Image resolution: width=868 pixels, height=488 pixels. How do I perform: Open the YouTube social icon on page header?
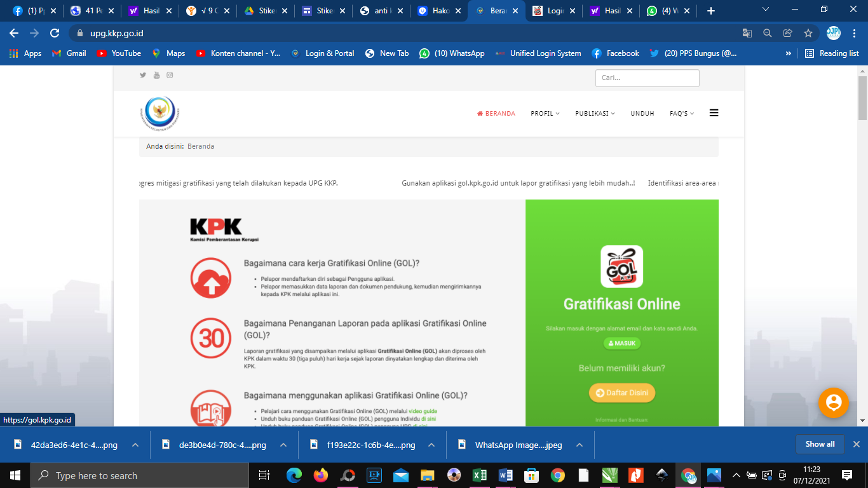pyautogui.click(x=156, y=75)
